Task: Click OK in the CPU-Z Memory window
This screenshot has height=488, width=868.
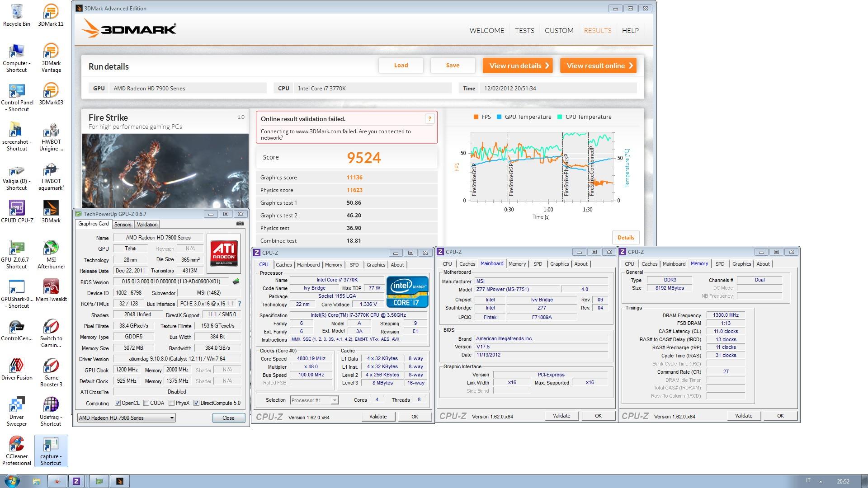Action: [x=780, y=416]
